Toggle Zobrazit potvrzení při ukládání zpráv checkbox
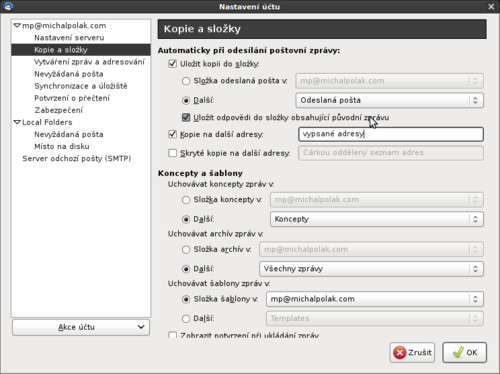The image size is (500, 374). [x=172, y=335]
